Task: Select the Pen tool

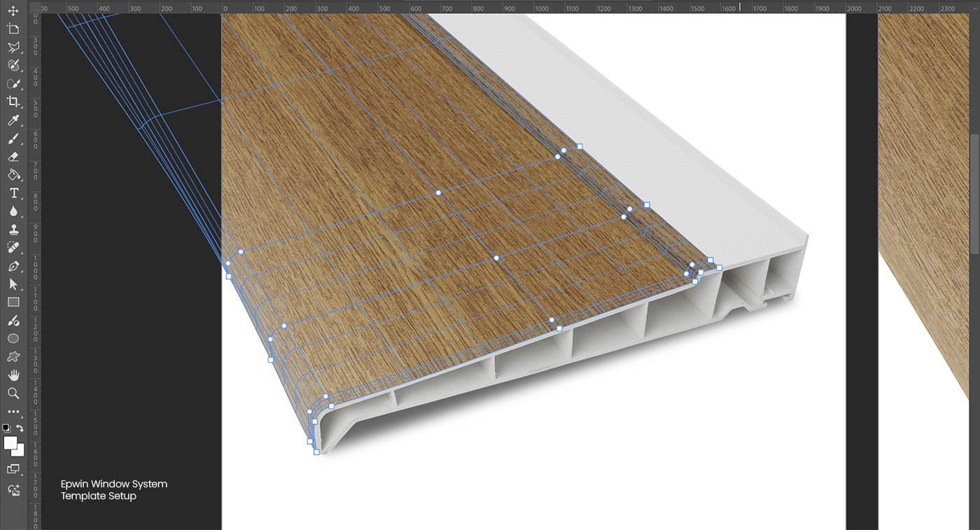Action: [x=13, y=266]
